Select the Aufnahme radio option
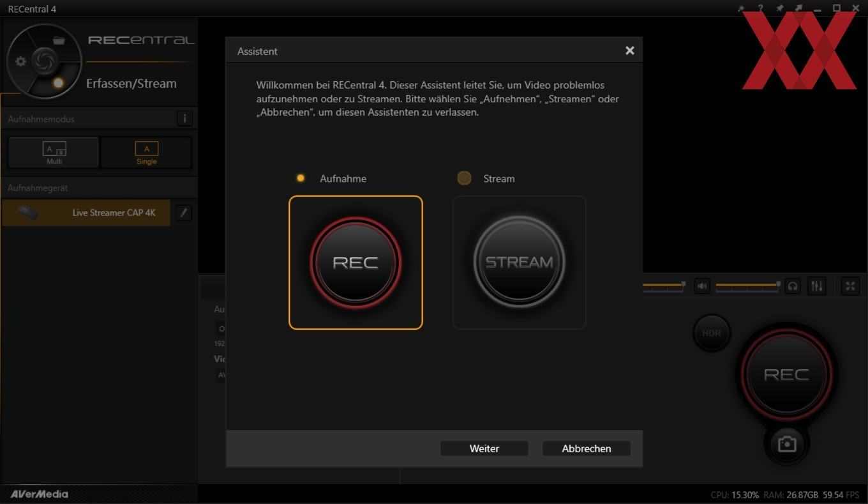The image size is (868, 504). 301,178
